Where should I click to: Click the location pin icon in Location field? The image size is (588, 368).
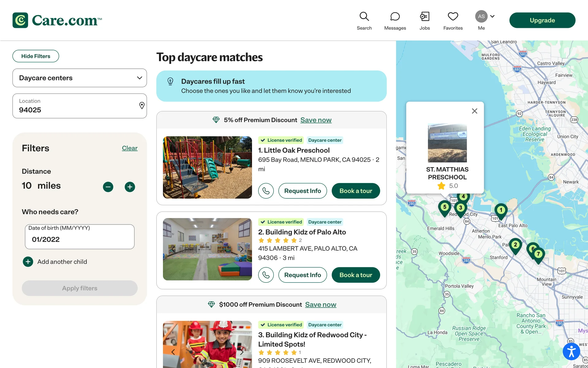click(141, 105)
